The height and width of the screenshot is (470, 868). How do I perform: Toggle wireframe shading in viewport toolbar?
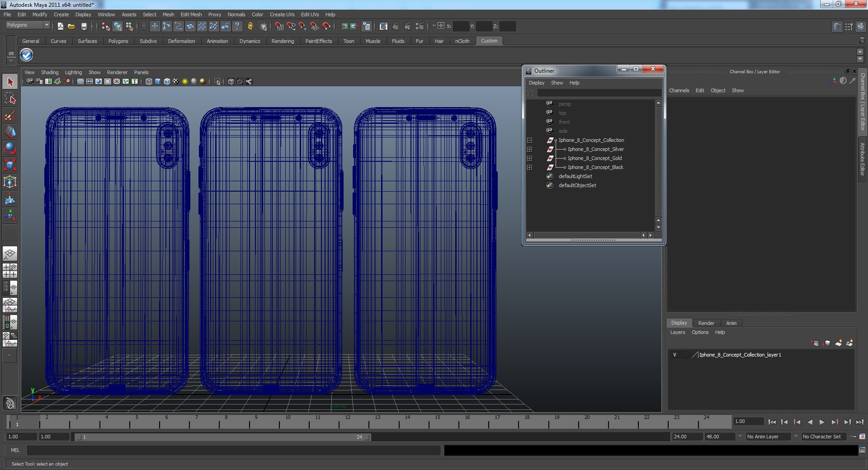pyautogui.click(x=149, y=81)
